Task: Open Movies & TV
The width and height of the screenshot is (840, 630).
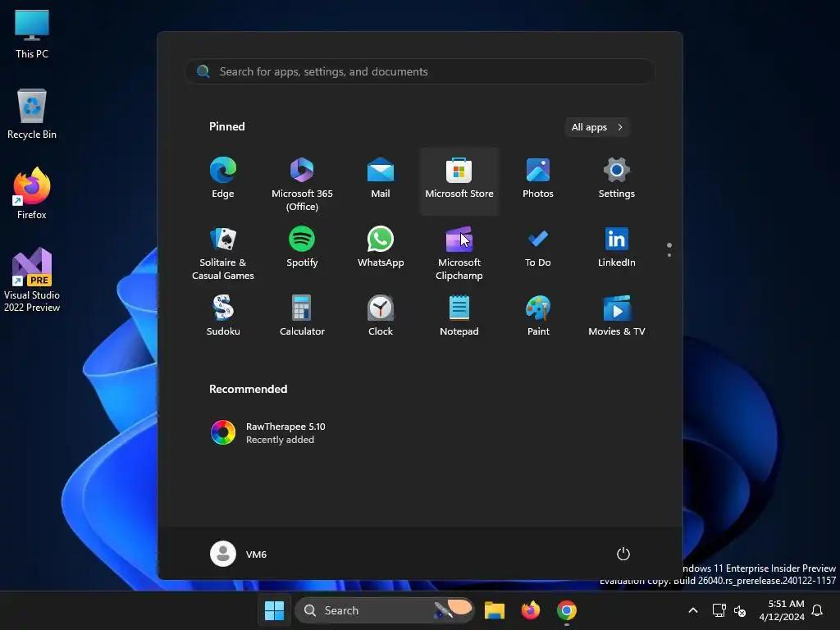Action: 617,317
